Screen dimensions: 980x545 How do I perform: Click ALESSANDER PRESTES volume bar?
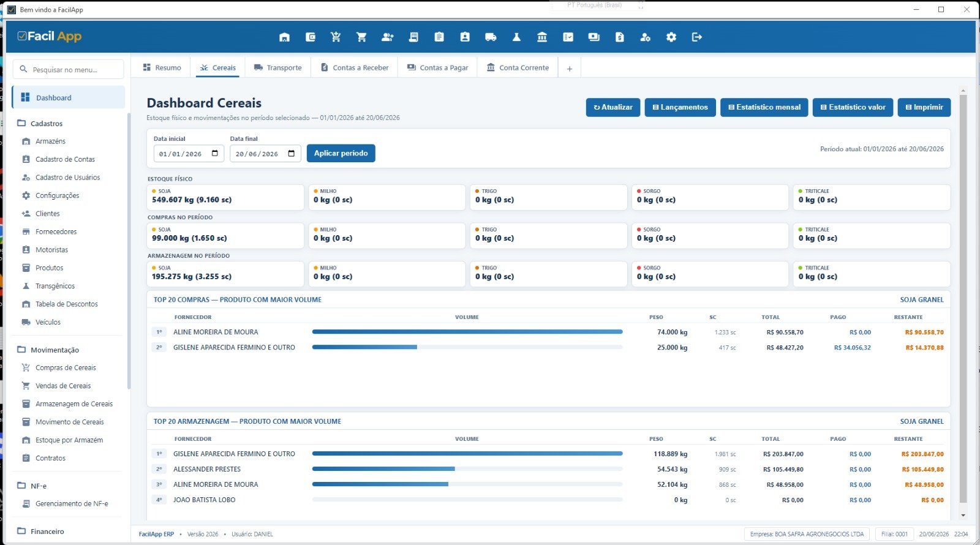(467, 469)
